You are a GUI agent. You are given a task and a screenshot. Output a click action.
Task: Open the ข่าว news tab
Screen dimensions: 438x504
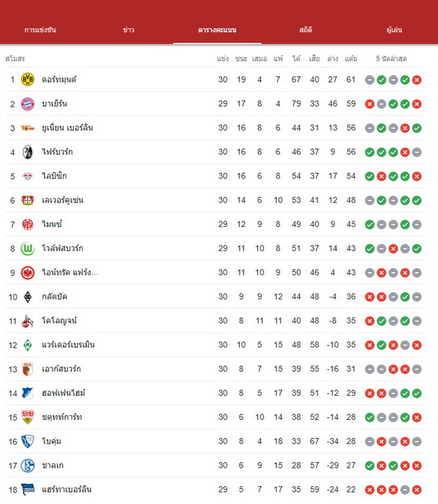[x=129, y=30]
